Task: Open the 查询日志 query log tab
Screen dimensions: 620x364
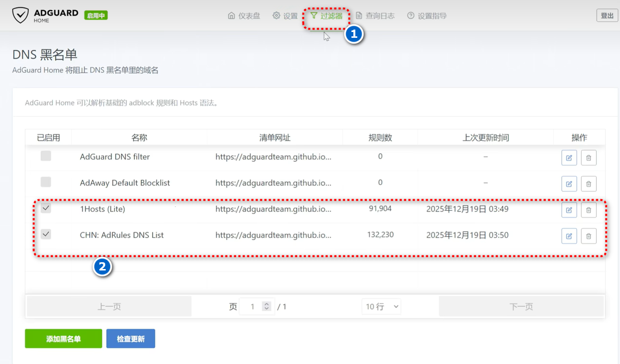Action: [x=375, y=16]
